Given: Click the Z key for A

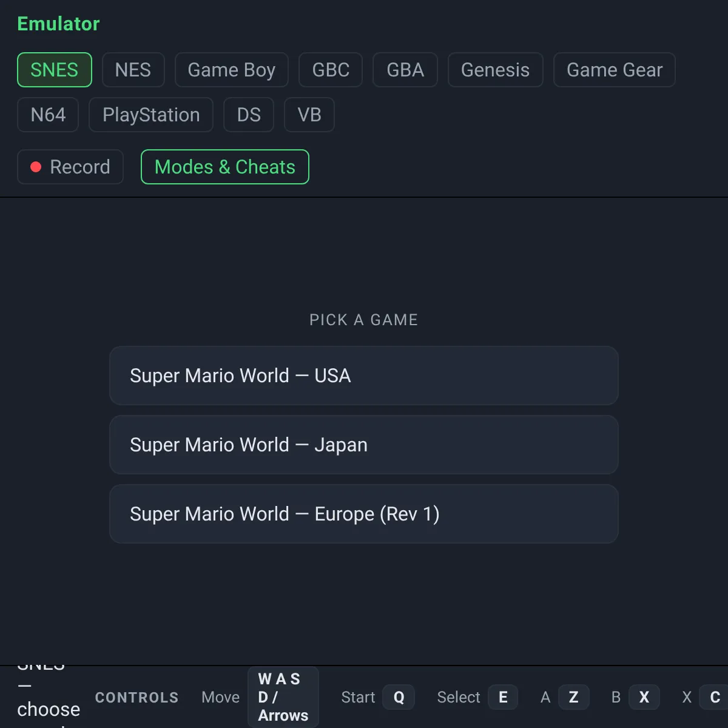Looking at the screenshot, I should coord(573,697).
